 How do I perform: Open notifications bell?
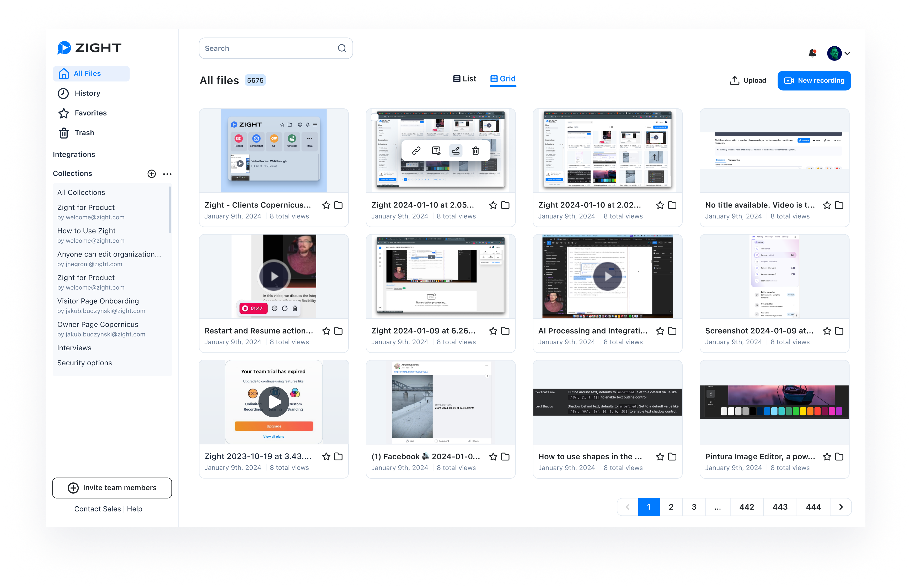coord(812,53)
